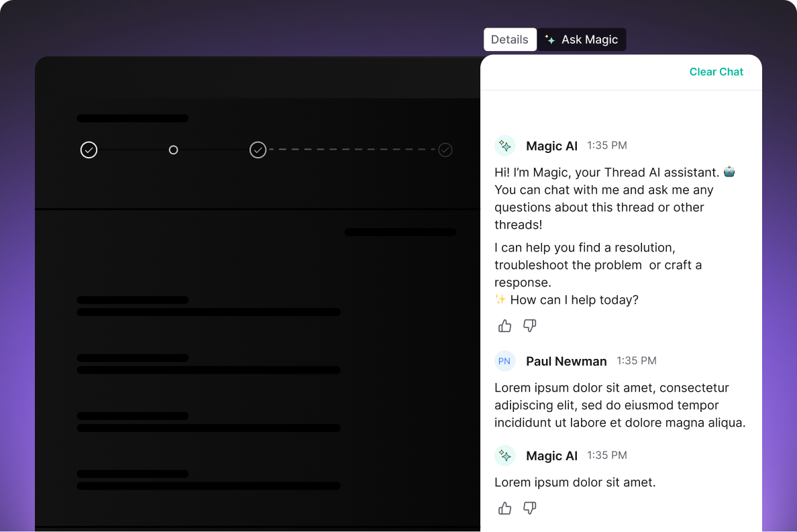Click the Magic AI sparkle avatar beside the welcome message

pos(504,146)
